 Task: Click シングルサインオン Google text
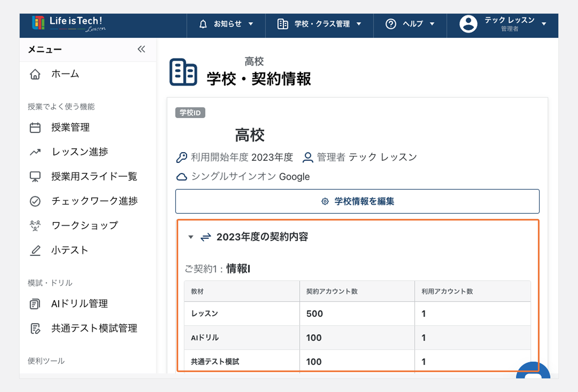click(251, 177)
